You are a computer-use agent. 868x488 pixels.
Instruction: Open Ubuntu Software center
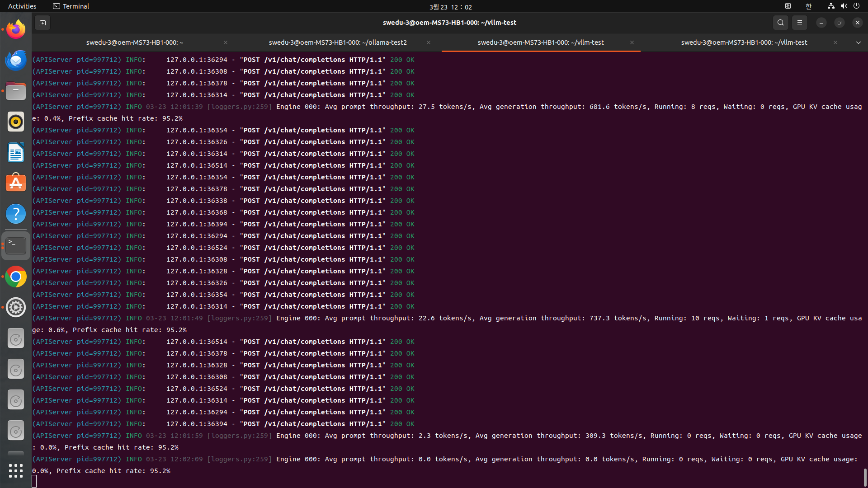pos(16,183)
